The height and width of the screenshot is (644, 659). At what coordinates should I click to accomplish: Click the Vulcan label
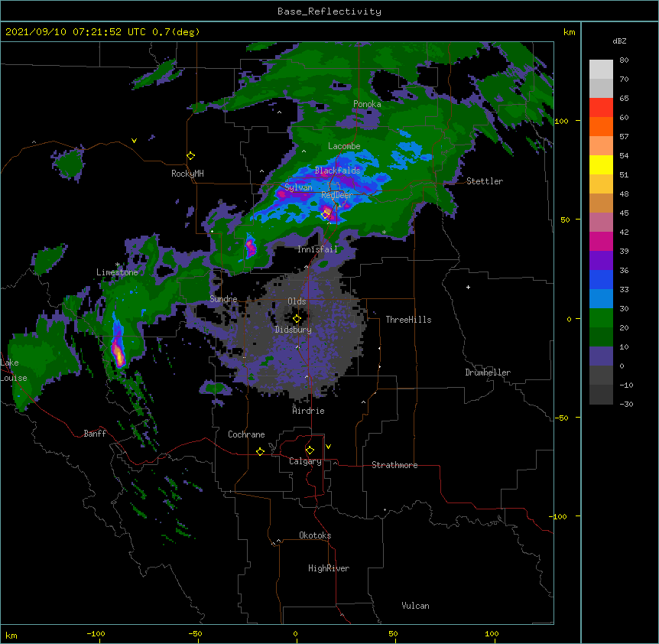415,606
